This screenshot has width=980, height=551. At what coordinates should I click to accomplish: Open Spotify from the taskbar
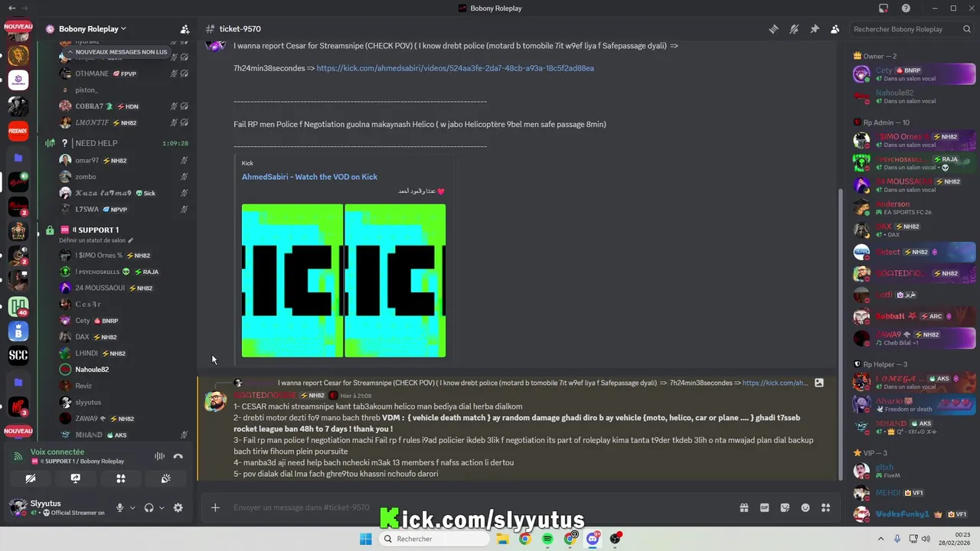click(547, 539)
